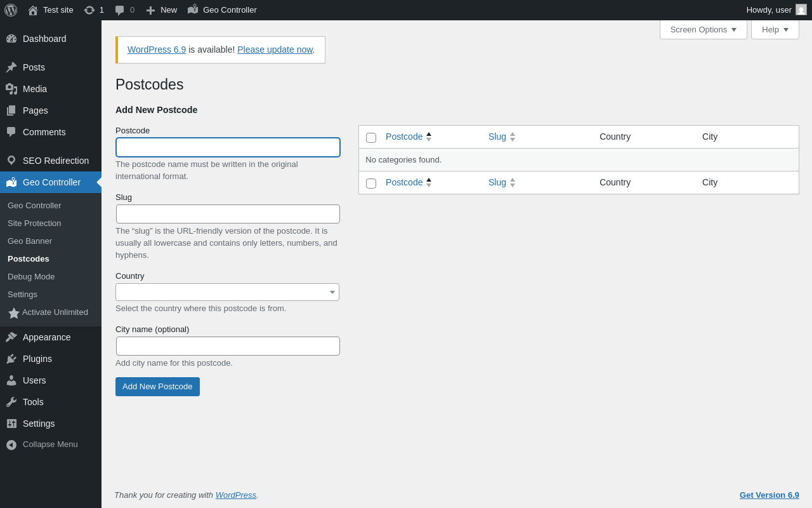The height and width of the screenshot is (508, 812).
Task: Tick the select-all checkbox in table footer
Action: point(371,184)
